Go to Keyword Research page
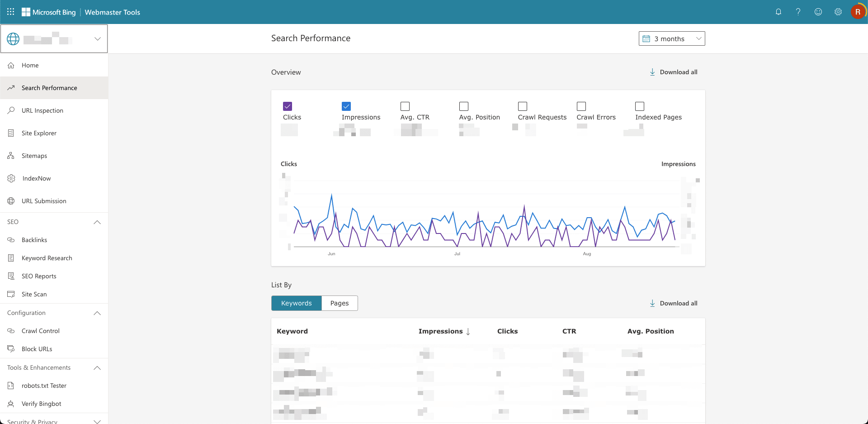This screenshot has height=424, width=868. pyautogui.click(x=47, y=258)
